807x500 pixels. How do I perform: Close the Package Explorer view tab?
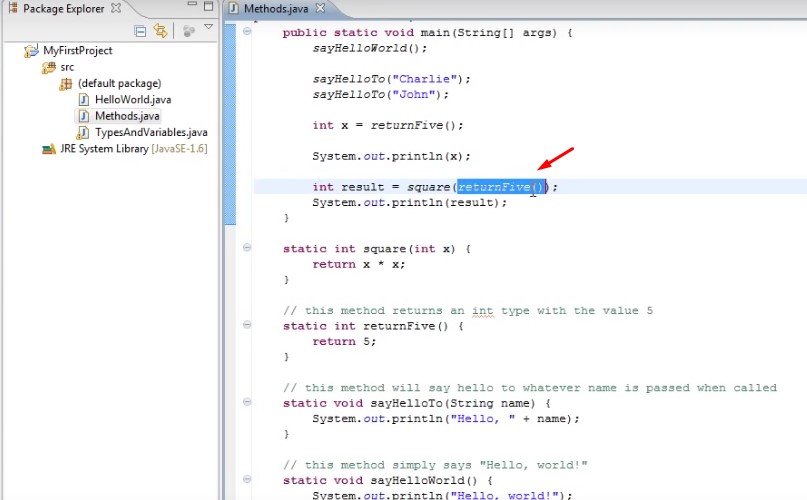tap(116, 8)
